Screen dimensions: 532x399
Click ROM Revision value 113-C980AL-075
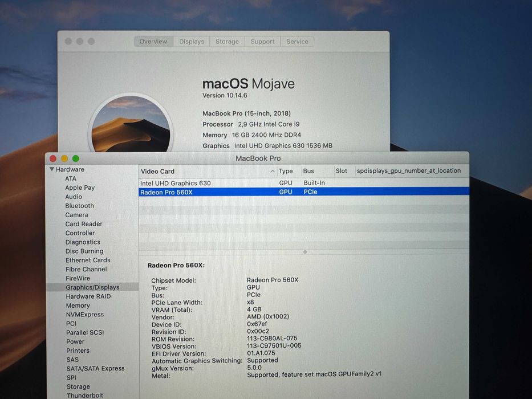point(272,338)
